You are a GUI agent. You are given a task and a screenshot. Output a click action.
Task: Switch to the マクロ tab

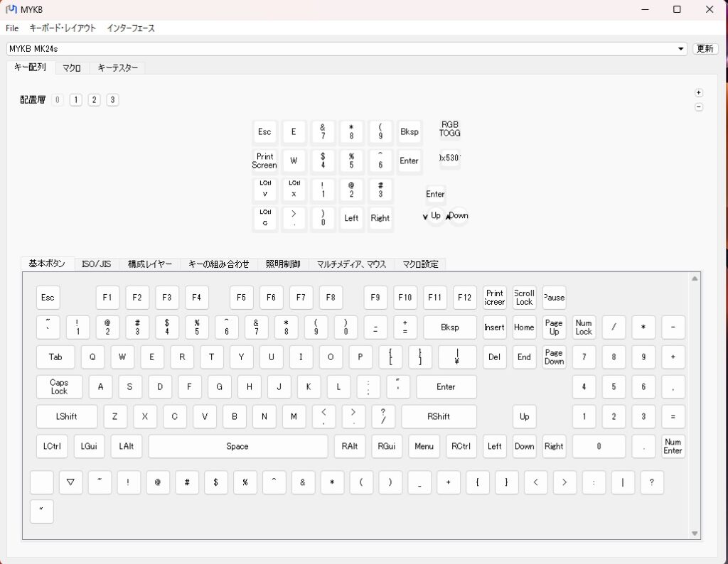point(72,68)
